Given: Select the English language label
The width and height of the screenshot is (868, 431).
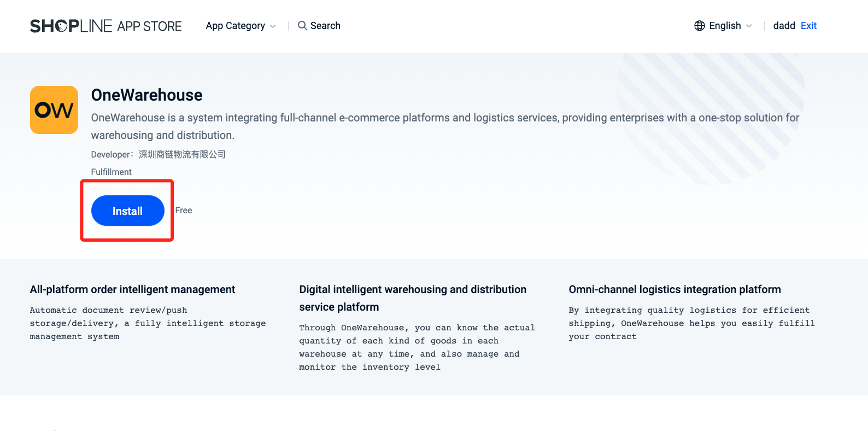Looking at the screenshot, I should coord(725,26).
